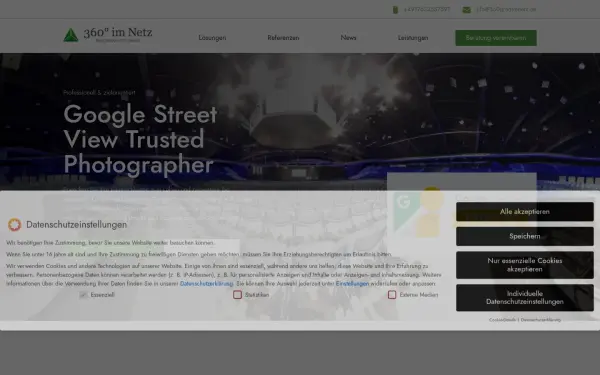Click the Alle akzeptieren button

(525, 212)
